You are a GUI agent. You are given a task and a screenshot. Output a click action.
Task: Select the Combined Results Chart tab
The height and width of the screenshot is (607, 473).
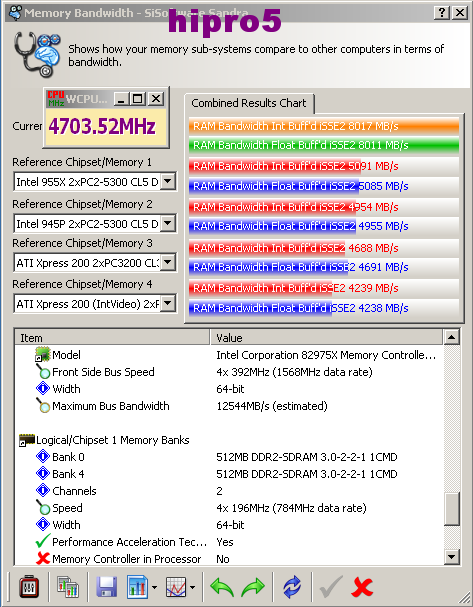[x=248, y=103]
